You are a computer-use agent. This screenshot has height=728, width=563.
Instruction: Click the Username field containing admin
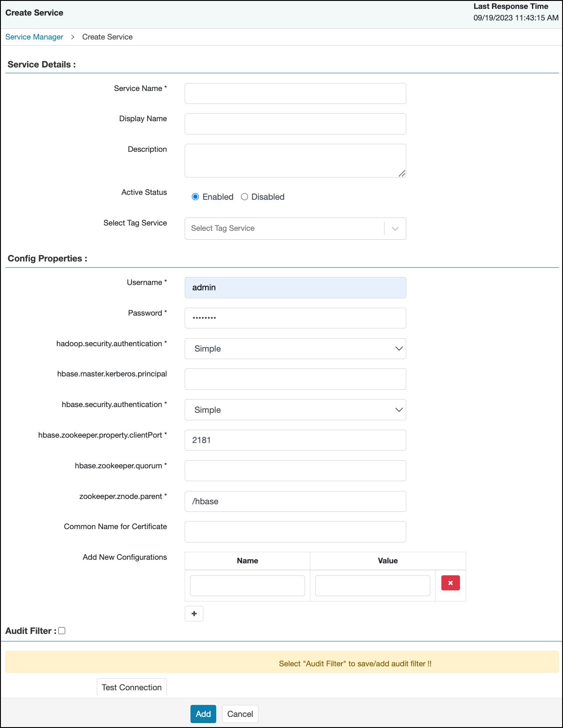[295, 288]
